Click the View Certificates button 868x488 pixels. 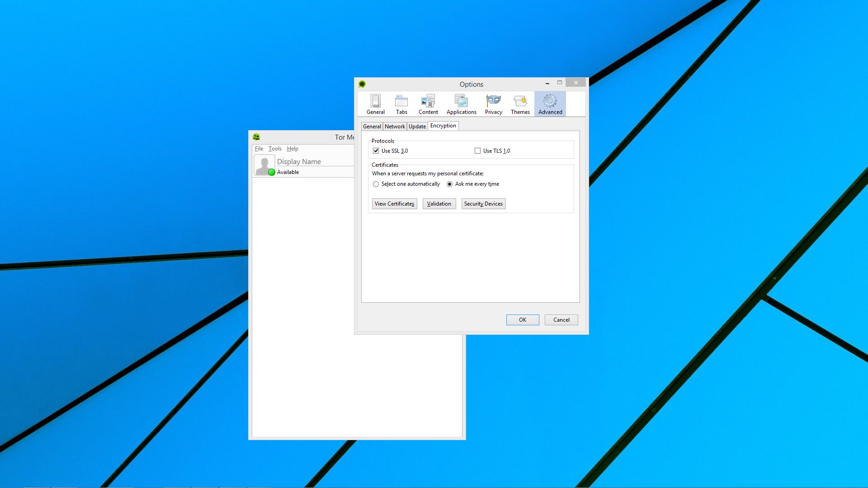point(394,204)
